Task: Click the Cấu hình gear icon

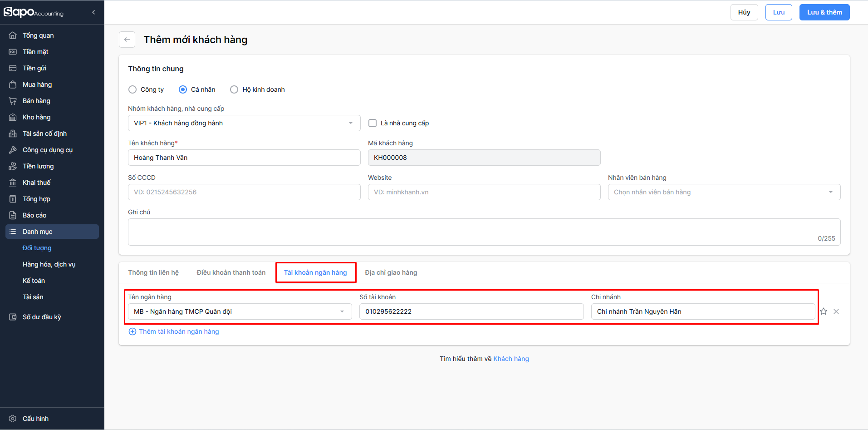Action: pos(13,419)
